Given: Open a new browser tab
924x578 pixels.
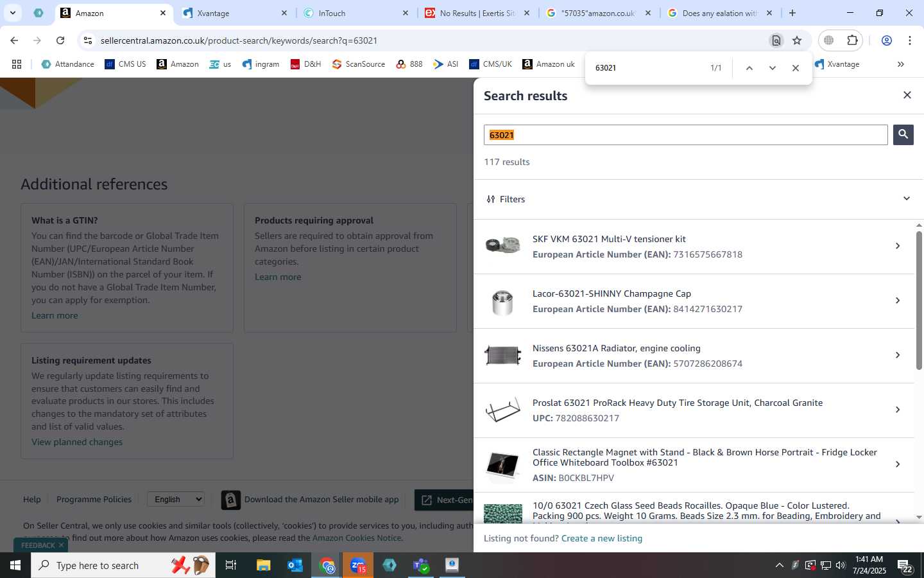Looking at the screenshot, I should tap(792, 13).
